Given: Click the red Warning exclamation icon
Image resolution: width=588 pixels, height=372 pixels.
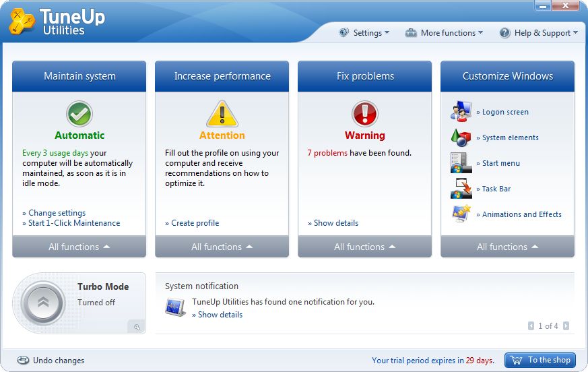Looking at the screenshot, I should [365, 114].
